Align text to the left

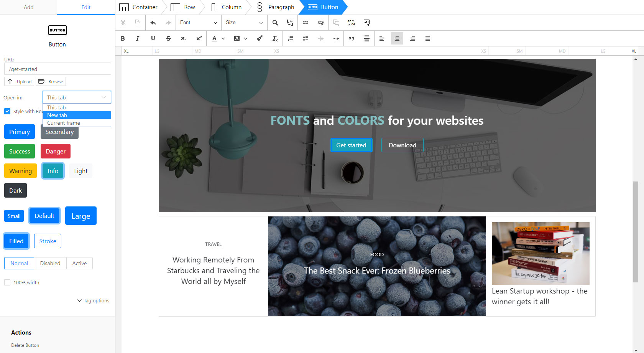point(382,38)
